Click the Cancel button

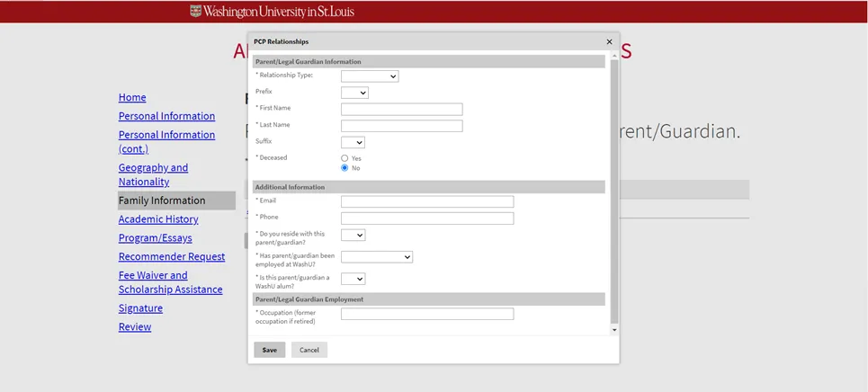tap(309, 350)
